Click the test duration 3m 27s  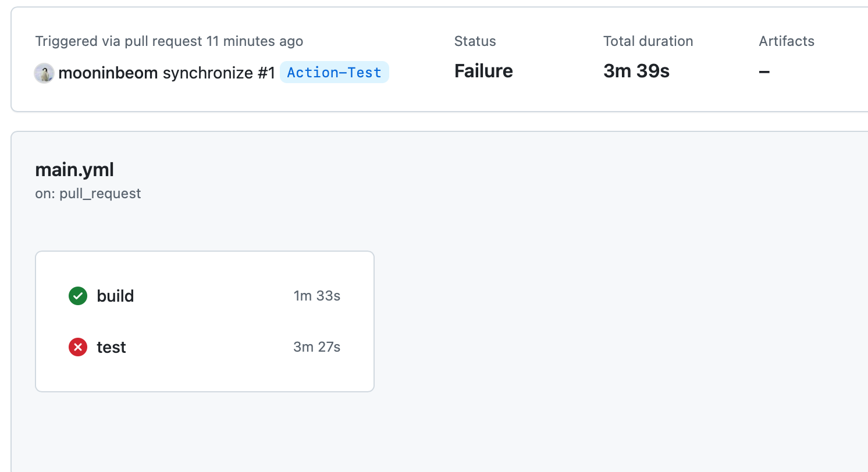coord(316,347)
